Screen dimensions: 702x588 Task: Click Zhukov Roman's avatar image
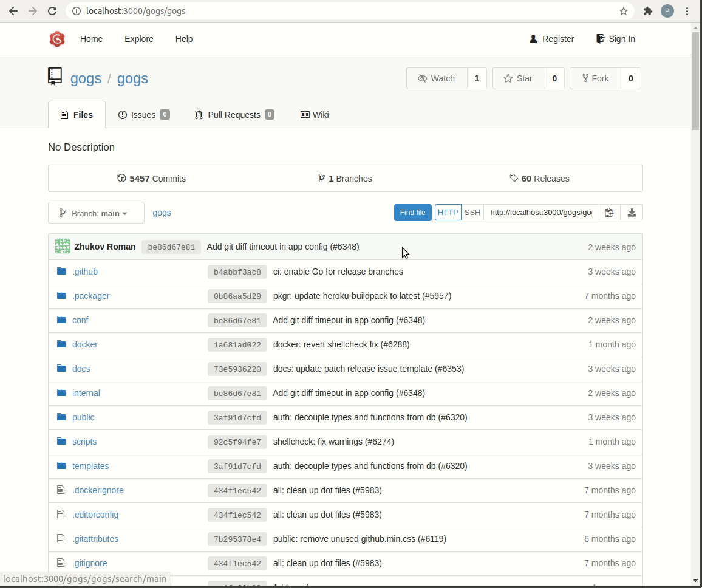tap(63, 246)
